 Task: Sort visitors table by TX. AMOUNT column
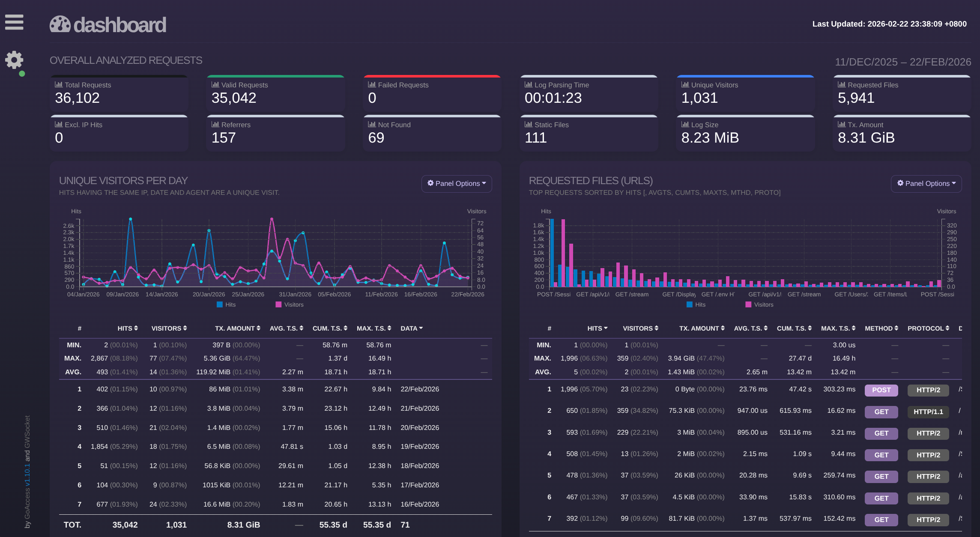tap(238, 328)
